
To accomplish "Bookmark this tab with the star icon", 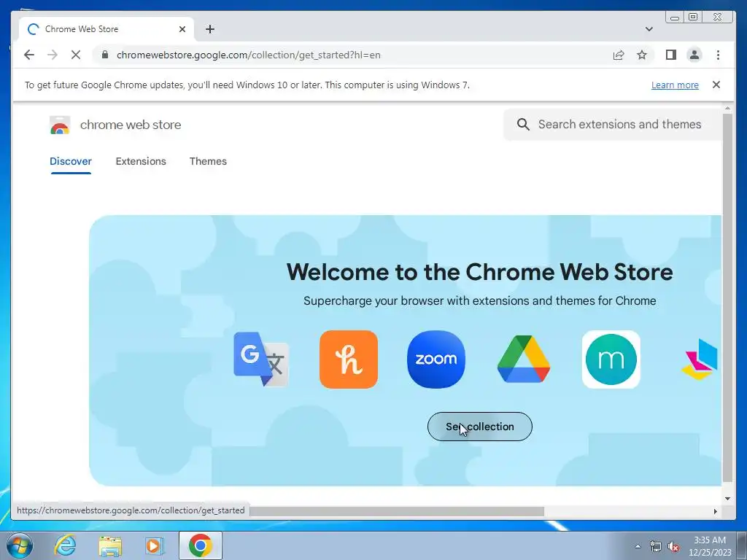I will tap(642, 55).
